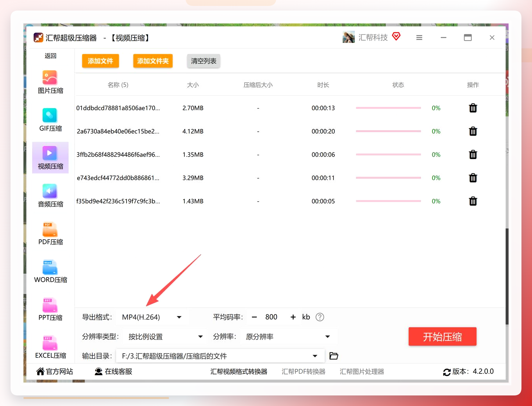Image resolution: width=532 pixels, height=406 pixels.
Task: Open the EXCEL压缩 sidebar tool
Action: tap(50, 347)
